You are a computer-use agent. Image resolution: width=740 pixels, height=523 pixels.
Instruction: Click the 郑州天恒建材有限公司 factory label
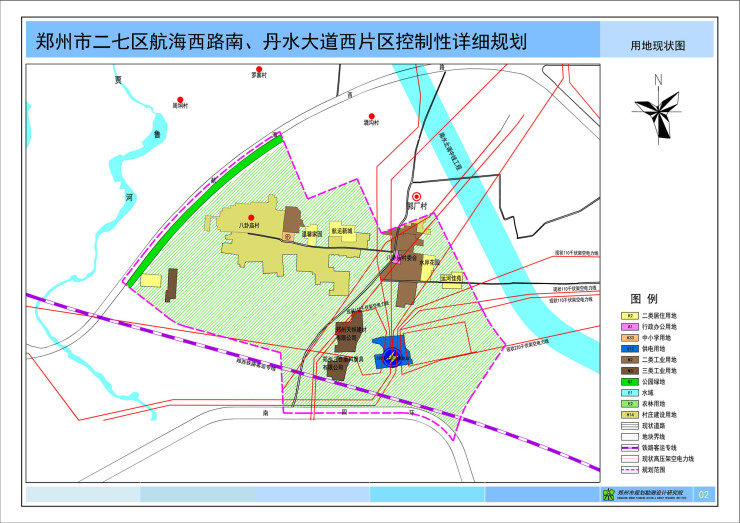pos(351,333)
